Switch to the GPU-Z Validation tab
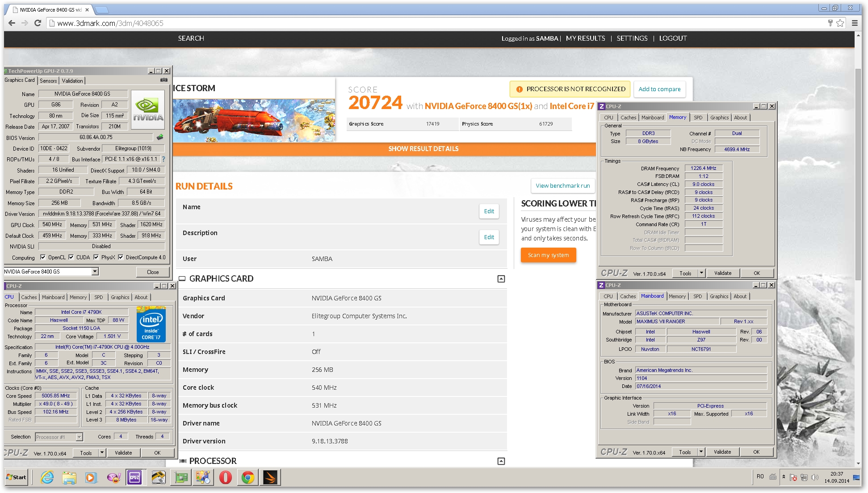 [72, 81]
